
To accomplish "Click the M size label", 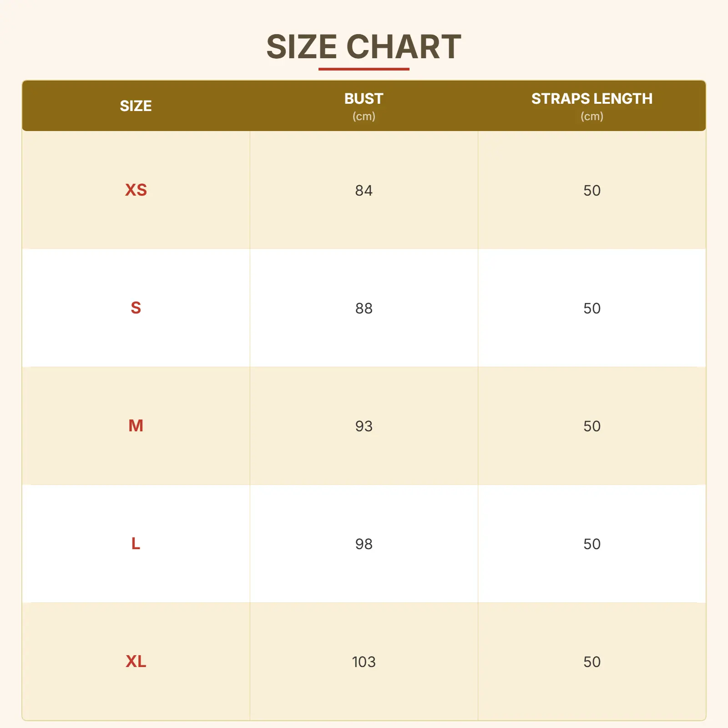I will [x=136, y=426].
